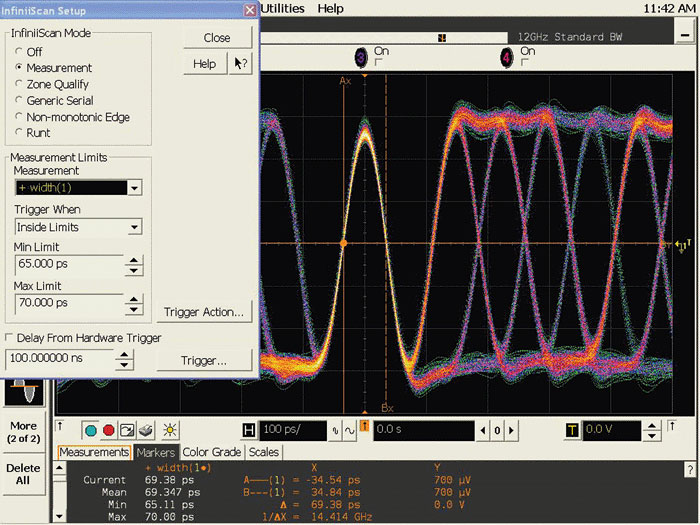The height and width of the screenshot is (525, 700).
Task: Shift horizontal position right with the arrow
Action: click(512, 431)
